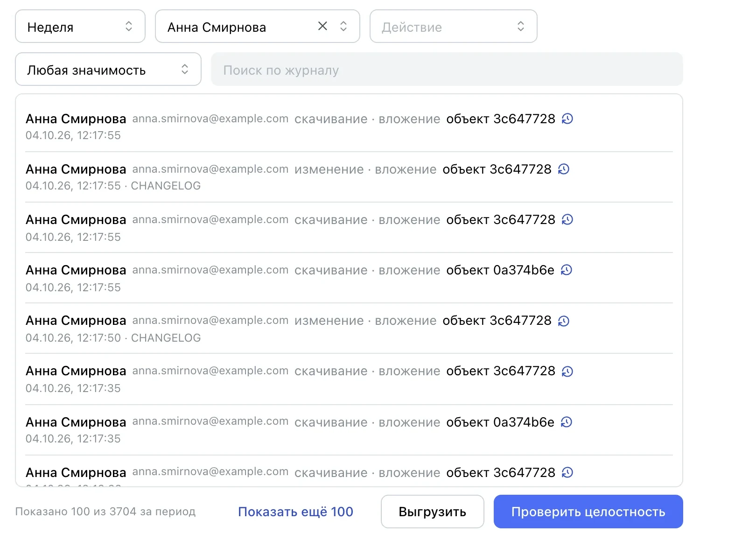Click объект 0a374b6e in the 12:17:35 row
Screen dimensions: 756x547
pos(500,422)
